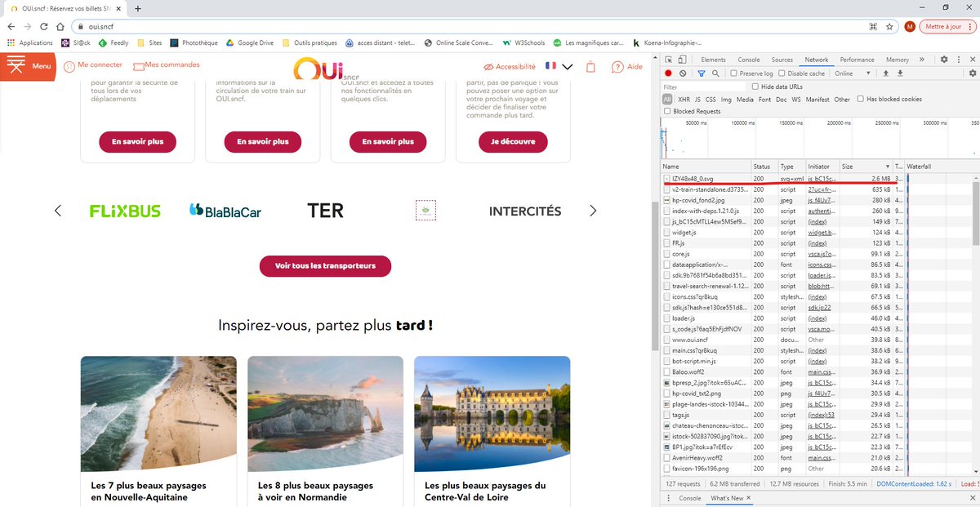Viewport: 980px width, 507px height.
Task: Open the Google Drive bookmark
Action: click(x=250, y=42)
